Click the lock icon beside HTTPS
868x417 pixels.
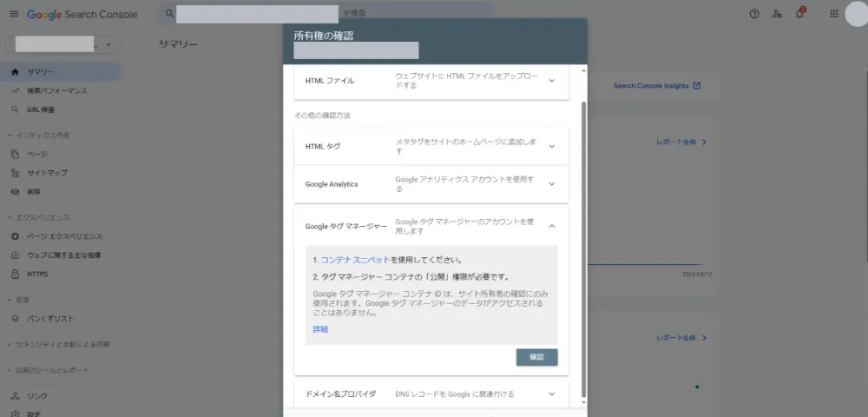tap(15, 275)
